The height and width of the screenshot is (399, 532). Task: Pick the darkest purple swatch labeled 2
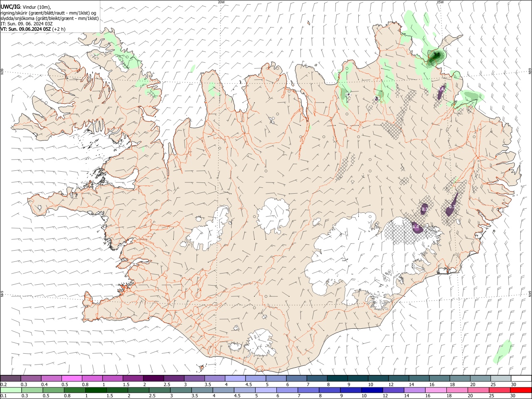coord(153,378)
